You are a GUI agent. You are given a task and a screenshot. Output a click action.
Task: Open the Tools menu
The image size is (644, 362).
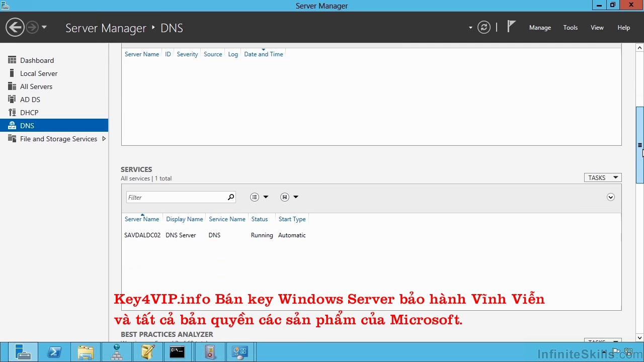pos(570,28)
